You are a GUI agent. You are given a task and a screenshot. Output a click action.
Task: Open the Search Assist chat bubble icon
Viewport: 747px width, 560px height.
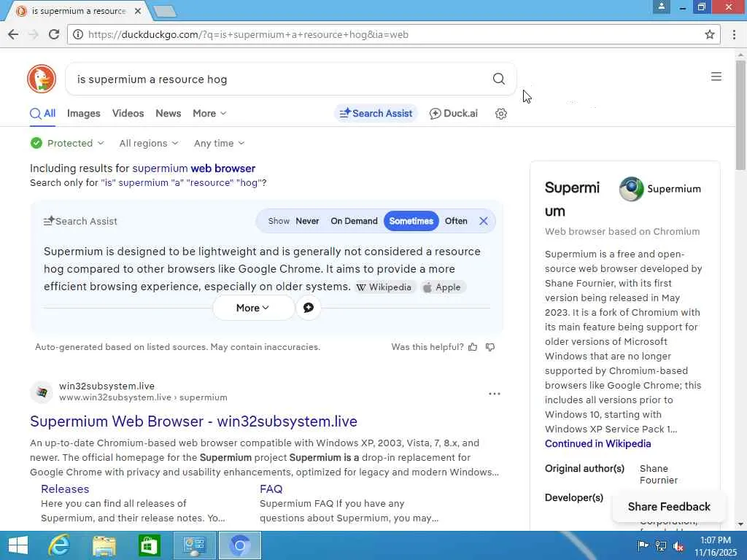[x=309, y=308]
